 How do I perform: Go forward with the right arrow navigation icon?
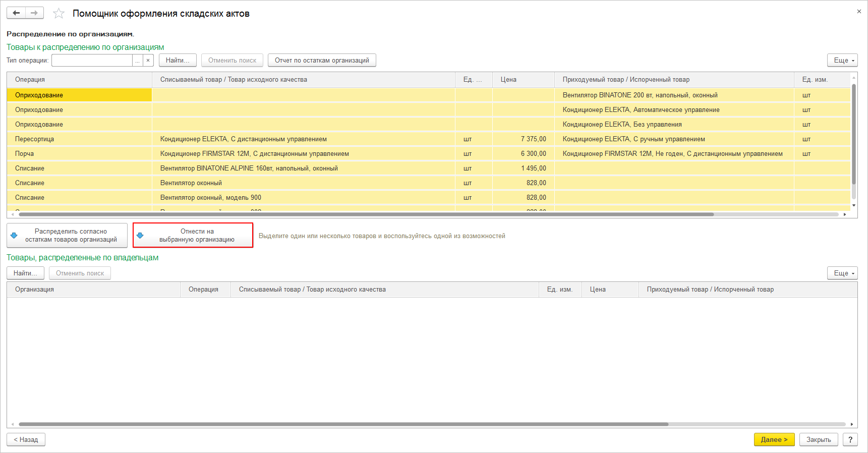coord(34,13)
